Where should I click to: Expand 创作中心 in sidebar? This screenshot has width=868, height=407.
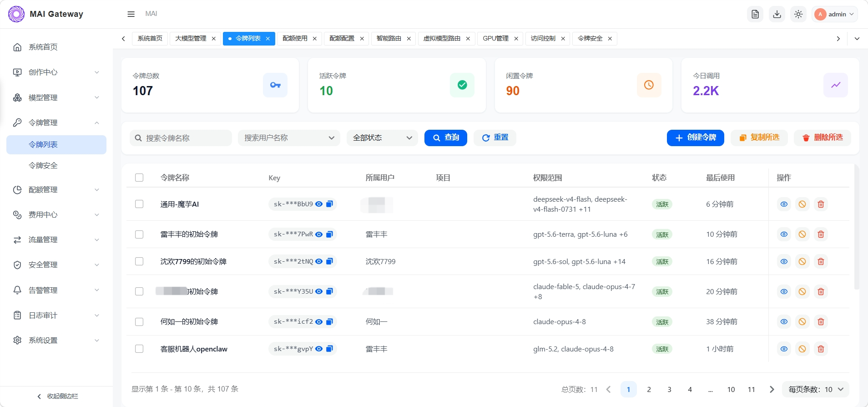[x=56, y=72]
